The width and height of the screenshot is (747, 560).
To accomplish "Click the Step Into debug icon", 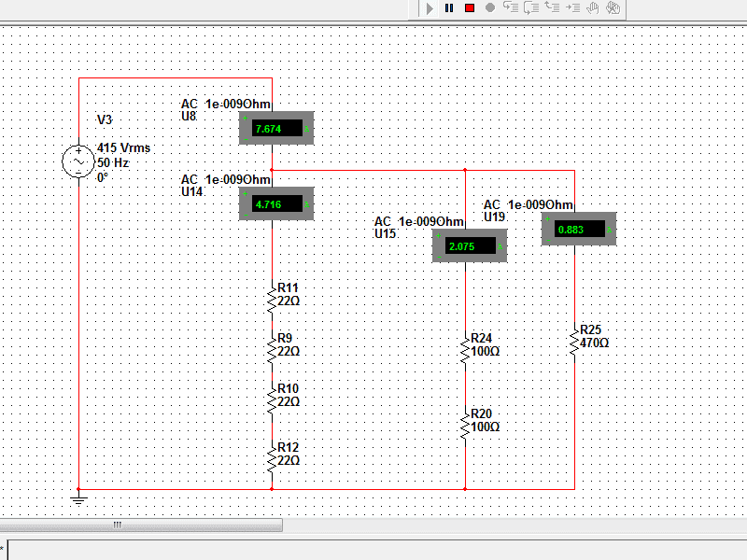I will pyautogui.click(x=510, y=8).
